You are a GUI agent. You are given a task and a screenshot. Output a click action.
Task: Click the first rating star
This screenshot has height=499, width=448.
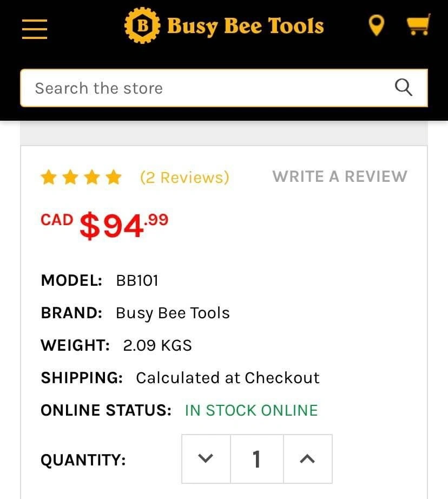pos(49,177)
